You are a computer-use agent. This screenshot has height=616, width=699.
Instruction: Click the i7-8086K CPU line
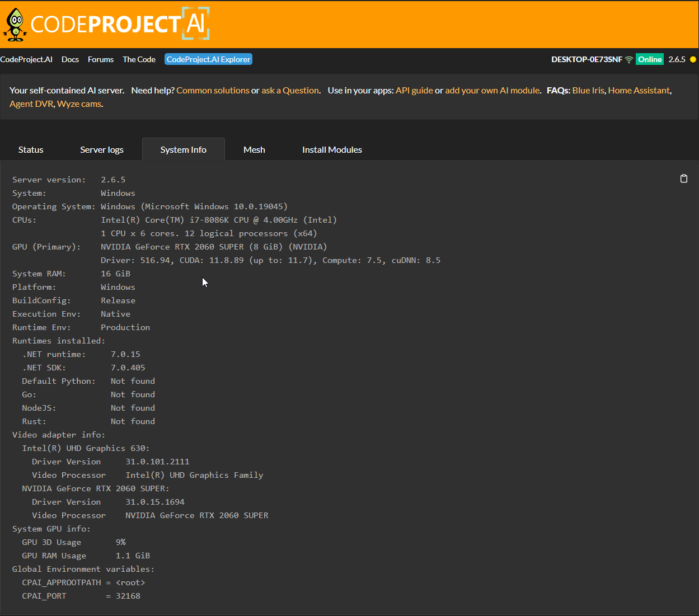(x=175, y=220)
